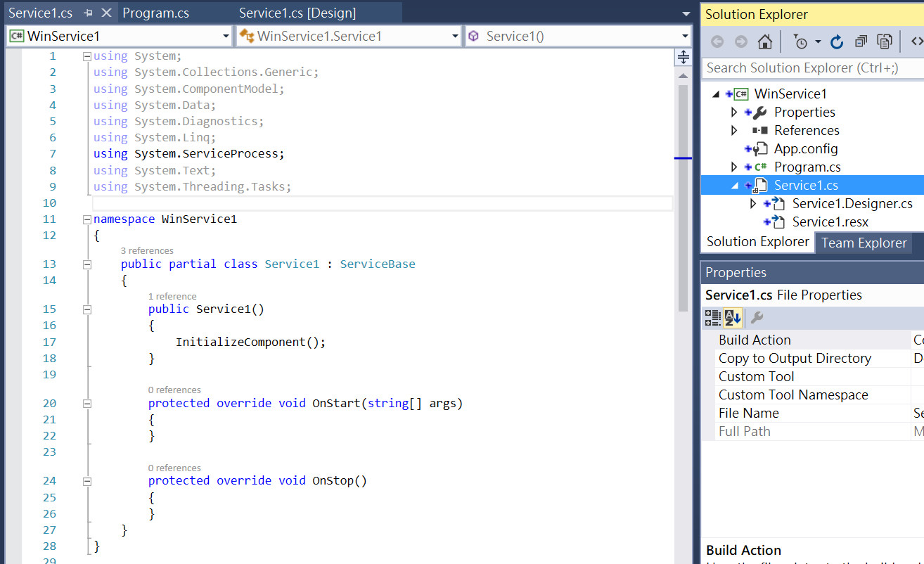Open the Team Explorer tab
This screenshot has height=564, width=924.
[864, 243]
